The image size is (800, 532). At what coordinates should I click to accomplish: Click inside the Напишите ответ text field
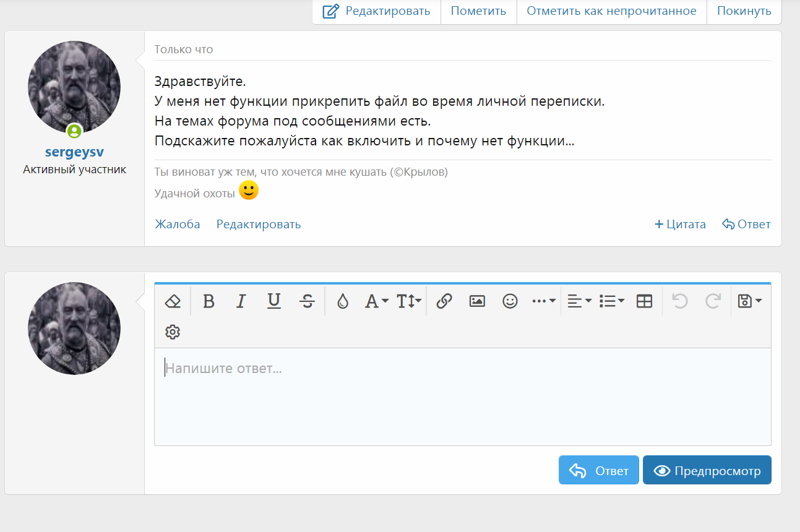[x=462, y=396]
